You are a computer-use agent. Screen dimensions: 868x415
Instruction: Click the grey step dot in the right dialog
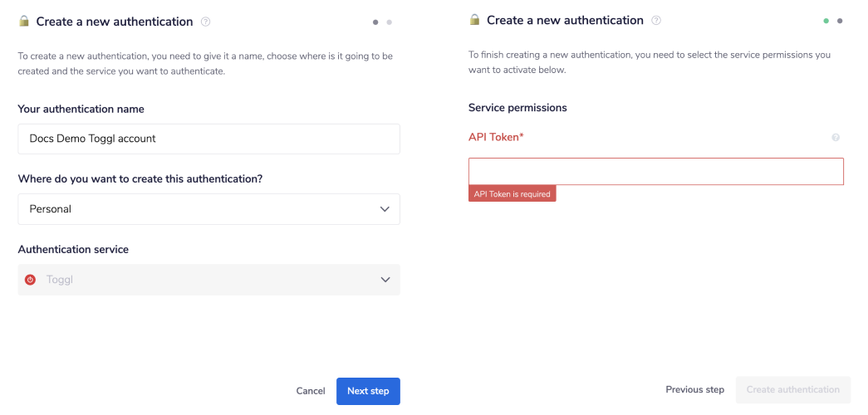[x=840, y=21]
